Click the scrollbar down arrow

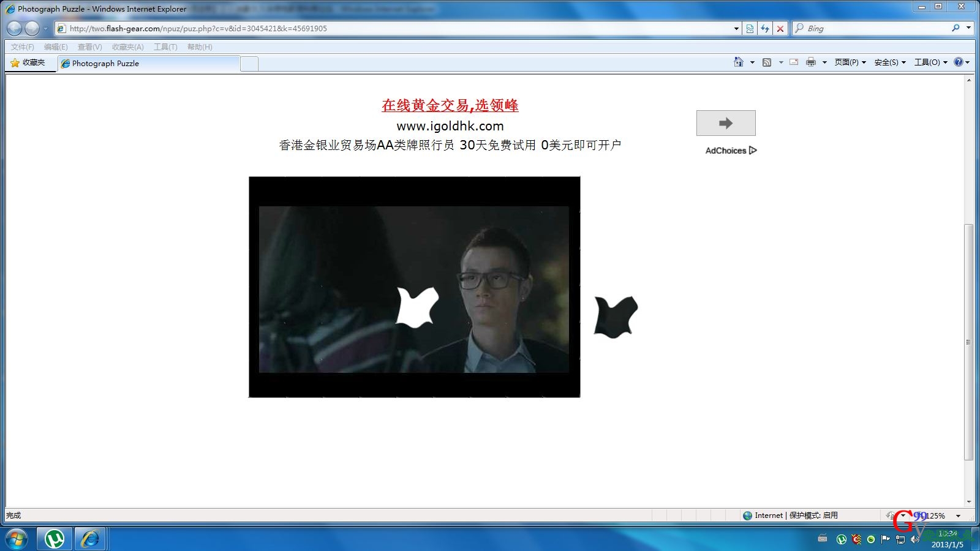pyautogui.click(x=968, y=502)
